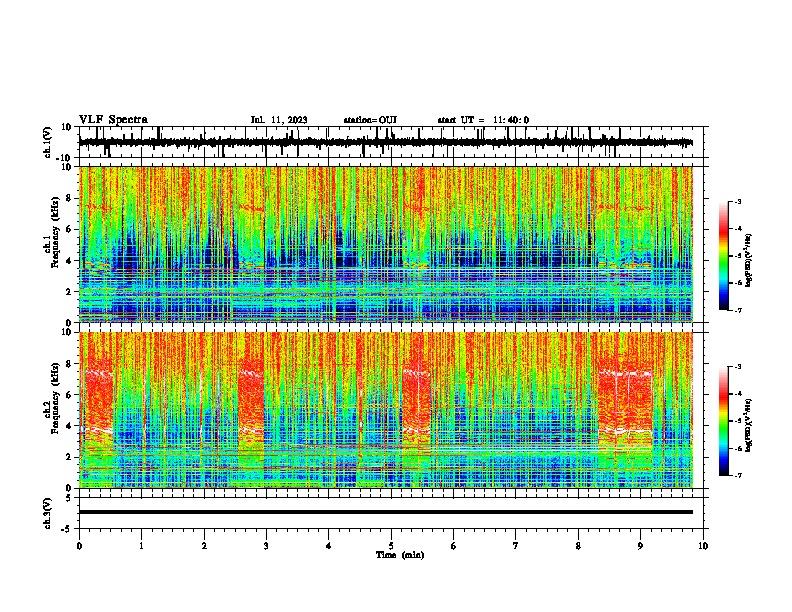Click the "-7" label on ch.1 colorbar
The image size is (792, 612).
[738, 310]
